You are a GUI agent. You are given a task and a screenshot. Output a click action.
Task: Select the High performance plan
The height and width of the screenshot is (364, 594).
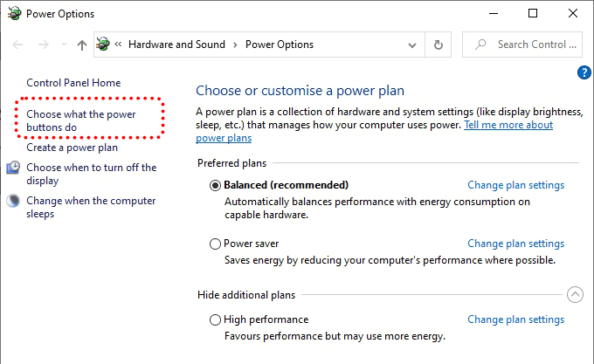216,319
